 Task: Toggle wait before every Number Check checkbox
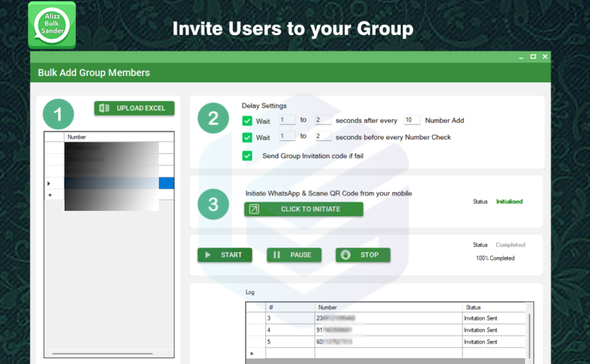247,138
